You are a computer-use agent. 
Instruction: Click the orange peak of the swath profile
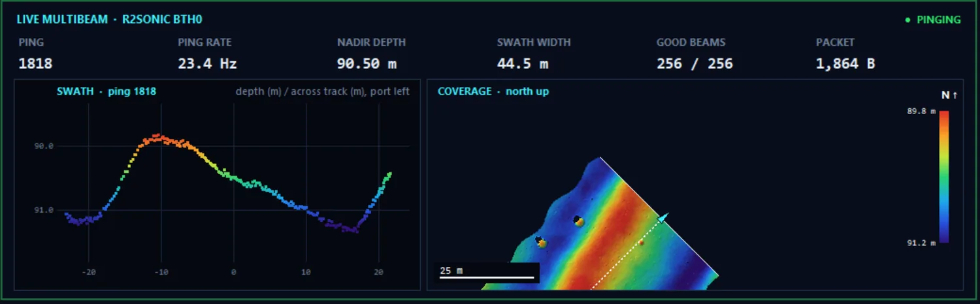[x=157, y=138]
